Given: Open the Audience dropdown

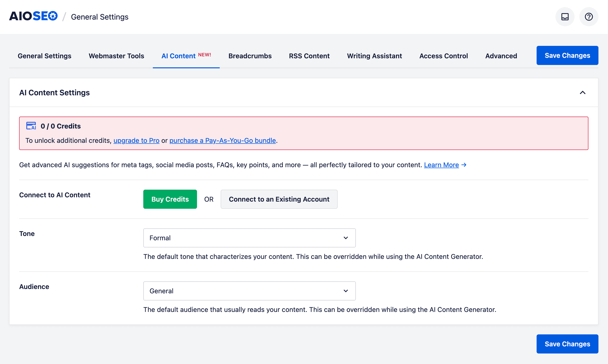Looking at the screenshot, I should click(249, 291).
